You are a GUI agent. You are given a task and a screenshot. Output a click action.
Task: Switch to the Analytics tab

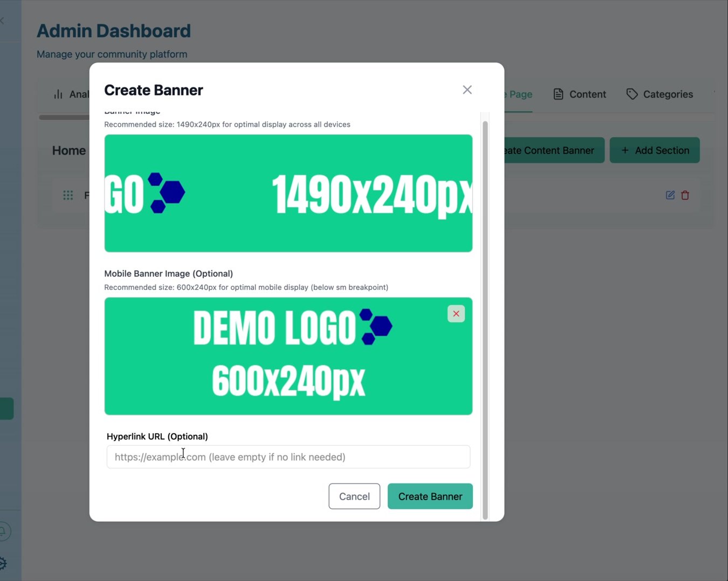point(71,94)
